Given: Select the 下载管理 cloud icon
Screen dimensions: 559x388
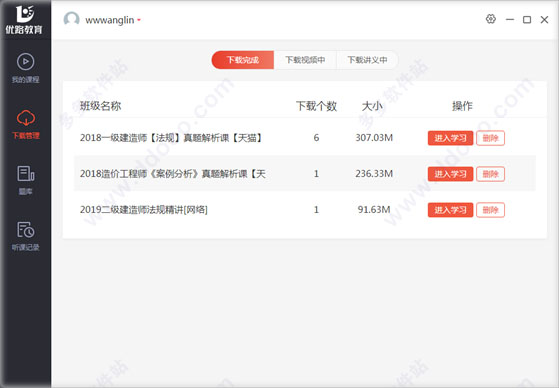Looking at the screenshot, I should click(26, 118).
